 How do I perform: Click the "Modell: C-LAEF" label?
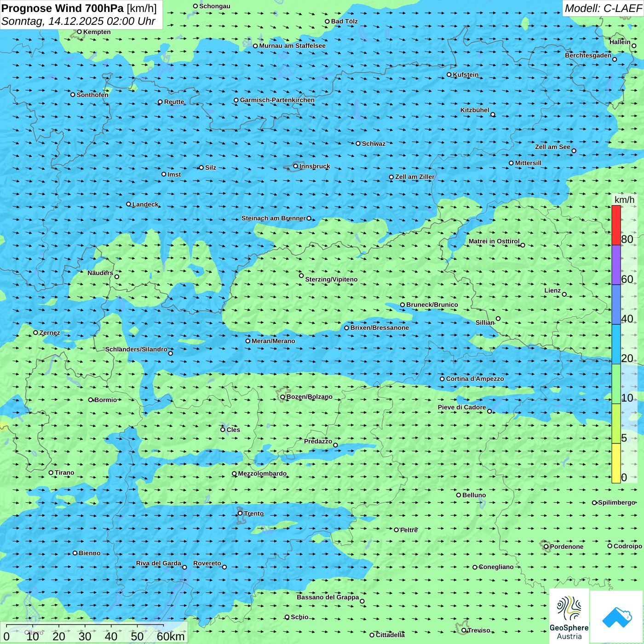(603, 8)
